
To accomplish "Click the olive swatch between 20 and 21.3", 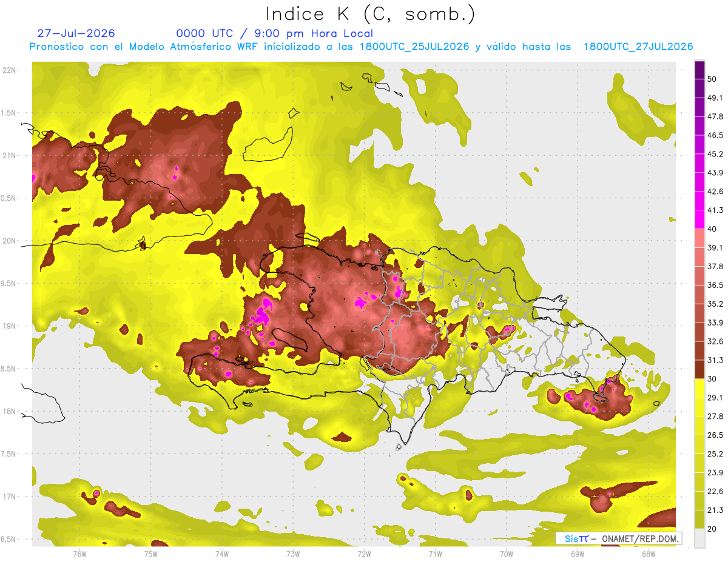I will [699, 520].
